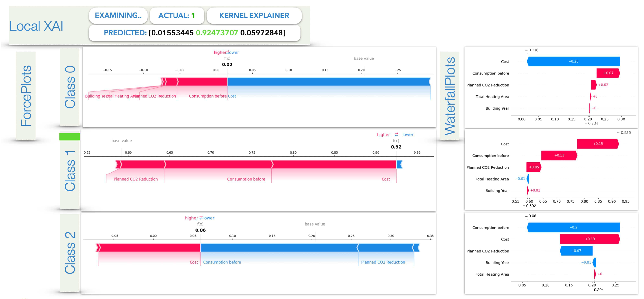Click the +0.15 Cost bar in middle waterfall
This screenshot has height=299, width=644.
click(x=598, y=144)
